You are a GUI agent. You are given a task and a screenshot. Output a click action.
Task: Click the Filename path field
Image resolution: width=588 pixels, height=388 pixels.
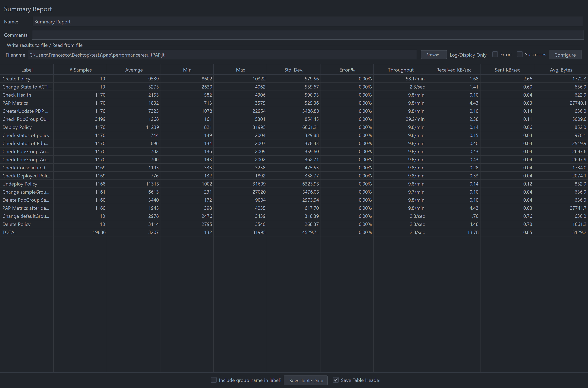coord(222,55)
